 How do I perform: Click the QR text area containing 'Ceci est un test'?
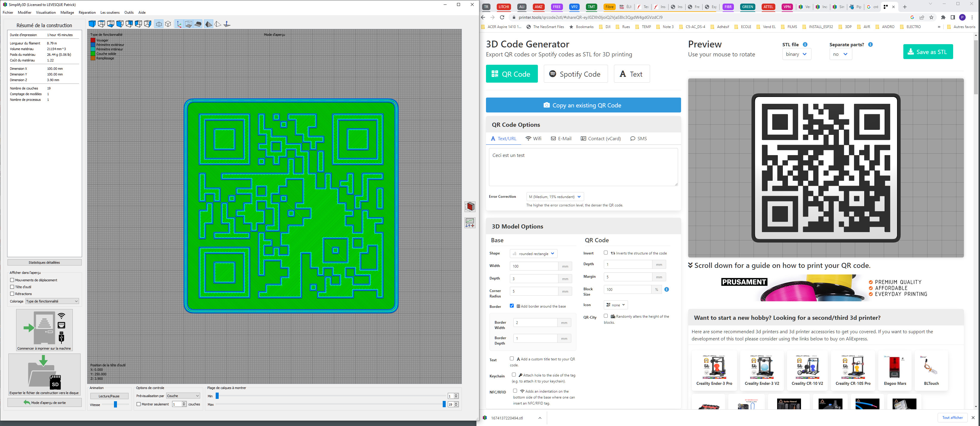tap(583, 167)
